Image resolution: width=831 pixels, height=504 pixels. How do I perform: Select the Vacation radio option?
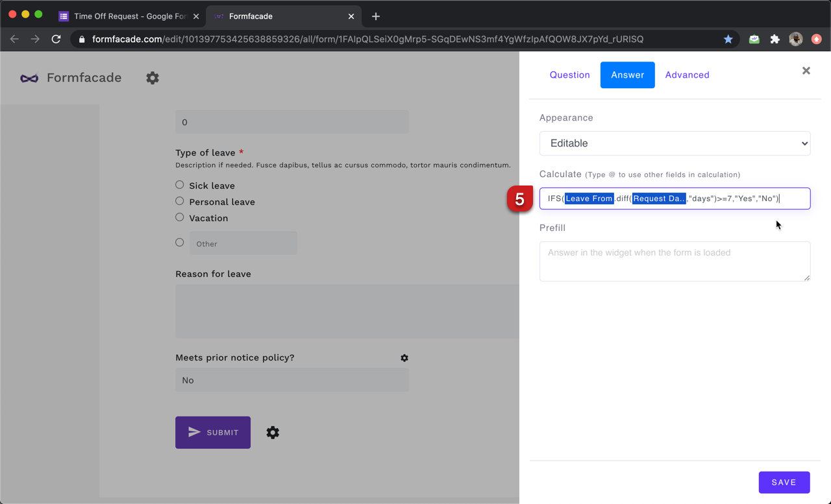pos(180,217)
